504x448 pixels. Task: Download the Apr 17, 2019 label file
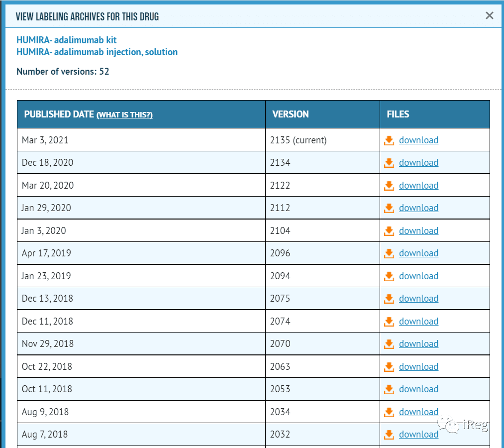point(418,253)
